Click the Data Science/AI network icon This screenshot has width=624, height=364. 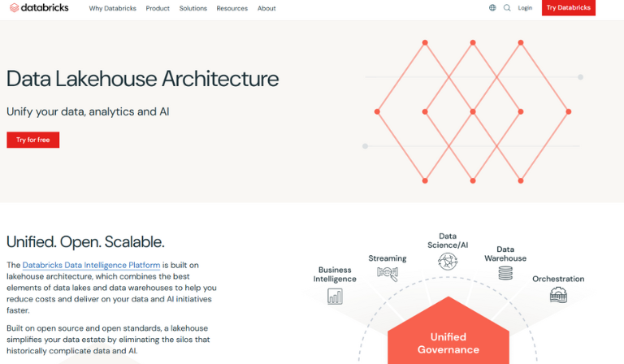448,262
